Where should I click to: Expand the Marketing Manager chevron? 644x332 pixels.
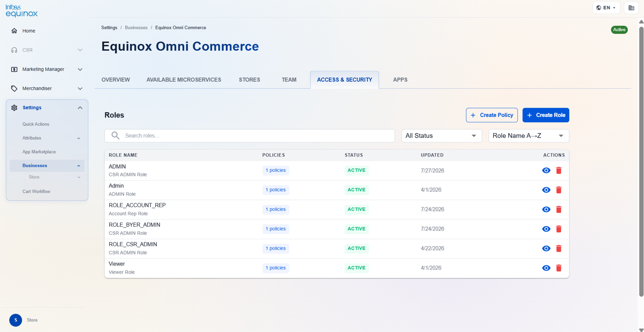pos(80,69)
